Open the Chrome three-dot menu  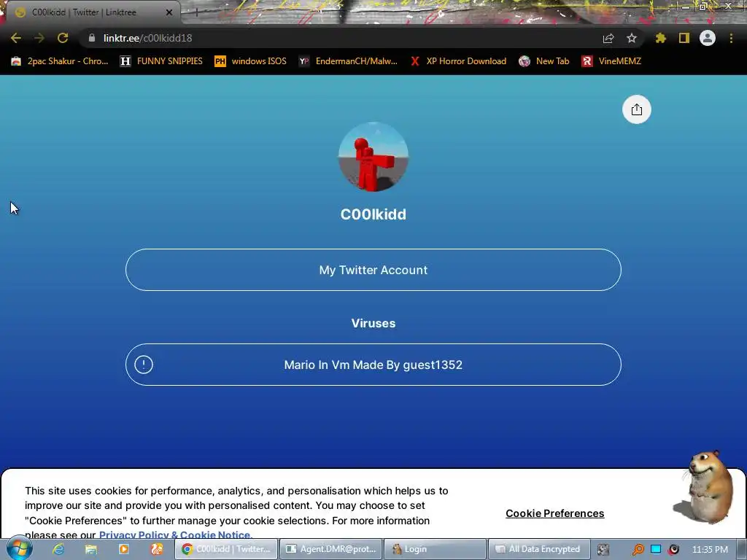point(731,38)
